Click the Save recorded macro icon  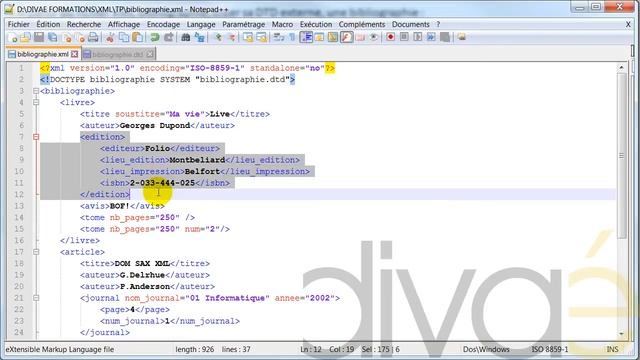point(445,38)
